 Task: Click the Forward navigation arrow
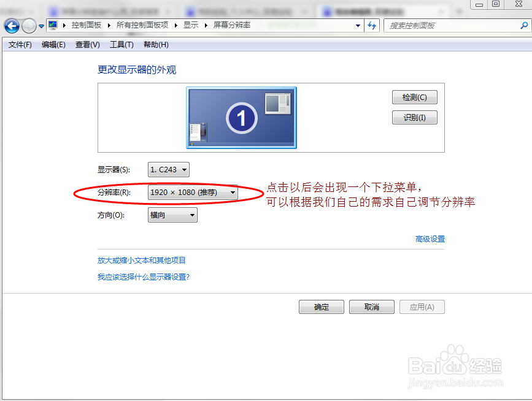pos(29,26)
